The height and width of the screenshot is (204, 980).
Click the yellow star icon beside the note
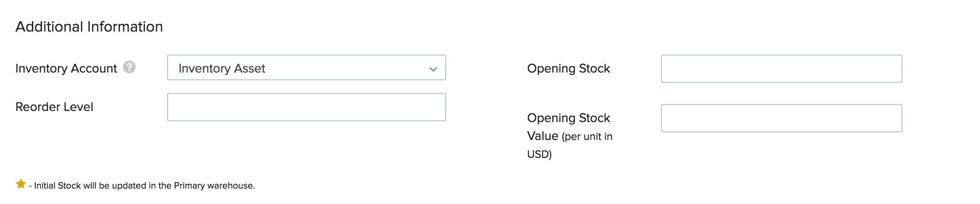pyautogui.click(x=21, y=184)
